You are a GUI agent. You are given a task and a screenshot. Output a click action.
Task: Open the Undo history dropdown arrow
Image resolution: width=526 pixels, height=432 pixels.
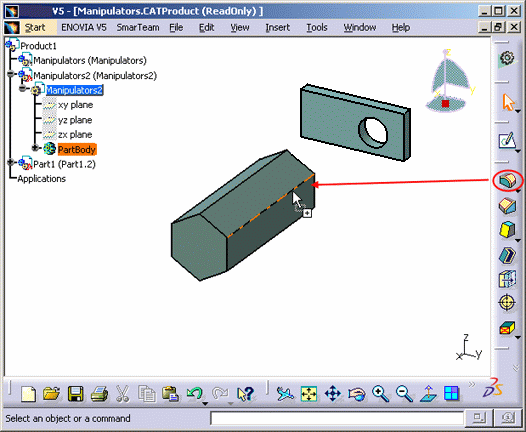point(205,403)
